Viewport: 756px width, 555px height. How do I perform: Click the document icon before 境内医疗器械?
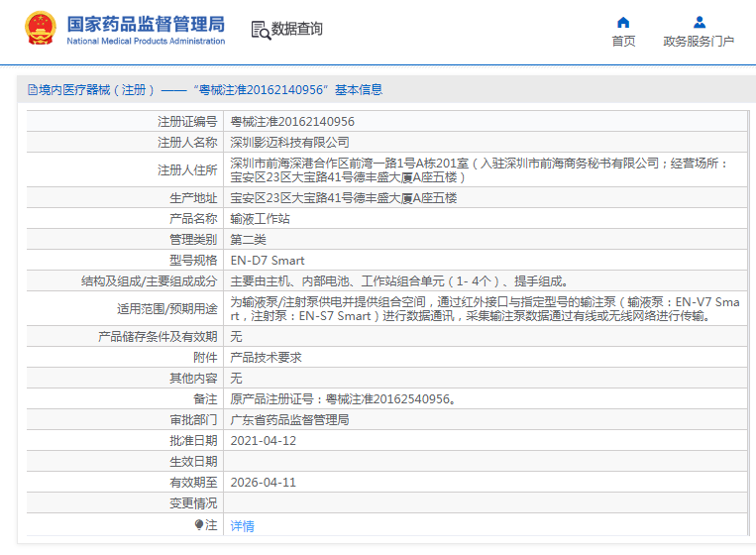point(33,89)
